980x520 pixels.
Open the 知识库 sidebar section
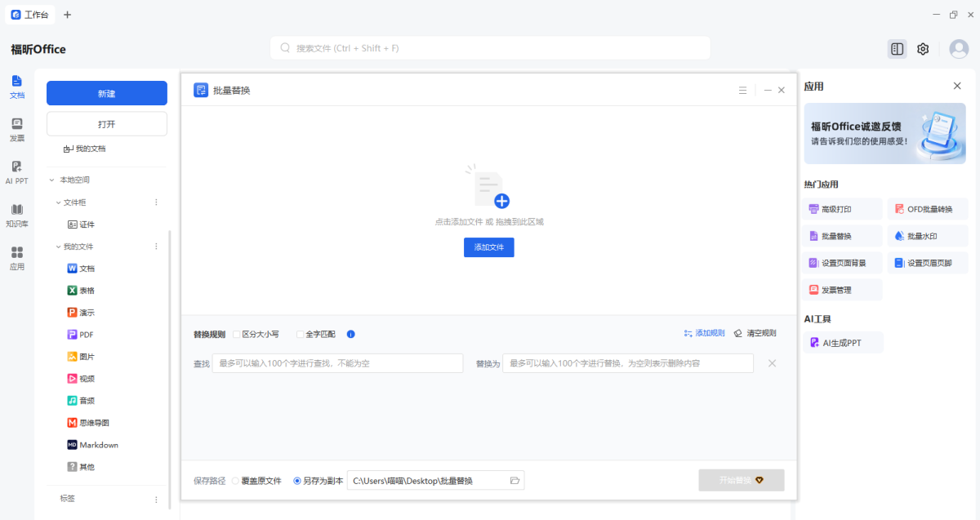point(17,216)
